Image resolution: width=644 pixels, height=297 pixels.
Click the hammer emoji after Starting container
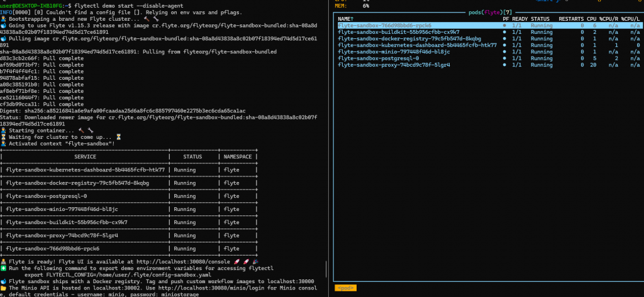81,131
